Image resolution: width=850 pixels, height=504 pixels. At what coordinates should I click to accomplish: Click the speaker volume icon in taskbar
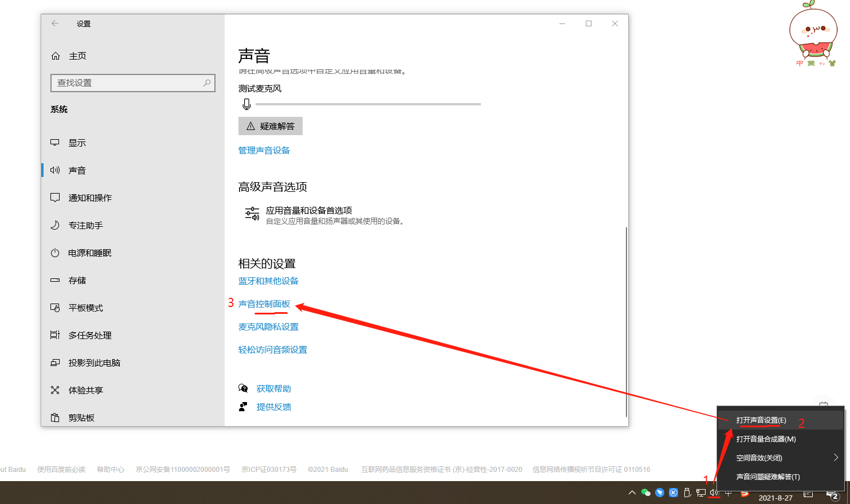pos(714,493)
